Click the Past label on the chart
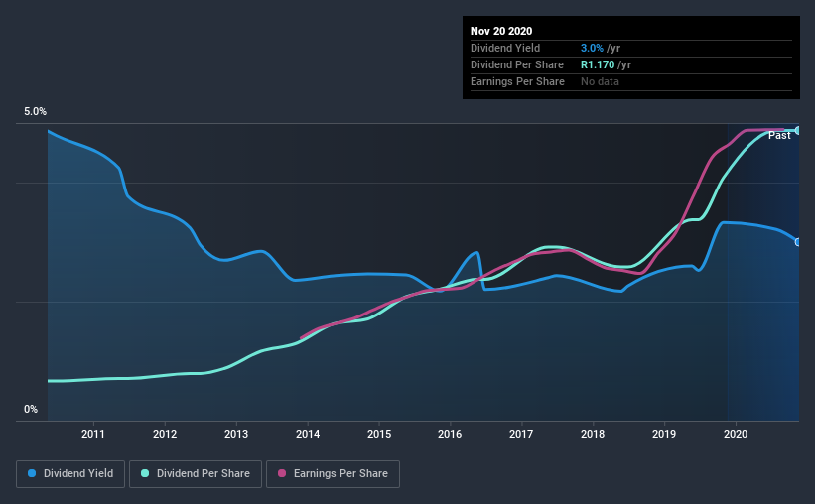Image resolution: width=815 pixels, height=504 pixels. click(x=779, y=136)
